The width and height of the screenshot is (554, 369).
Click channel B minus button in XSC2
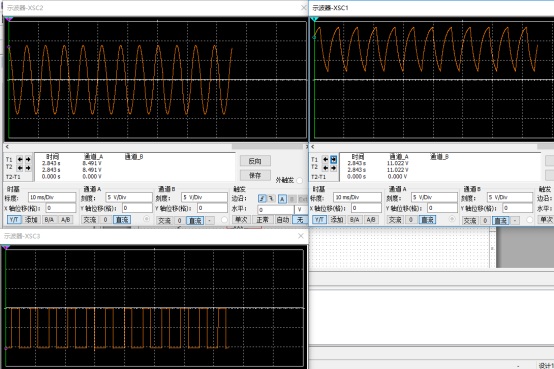tap(210, 221)
